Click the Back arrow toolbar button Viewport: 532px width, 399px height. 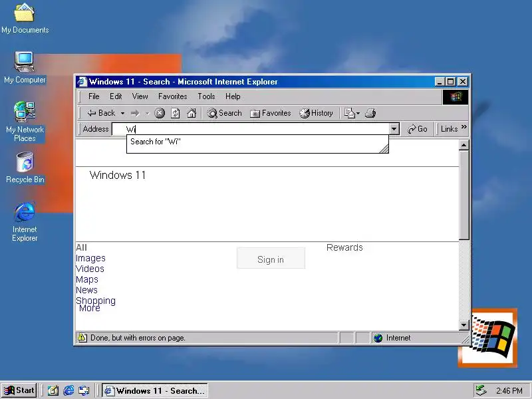pyautogui.click(x=101, y=113)
